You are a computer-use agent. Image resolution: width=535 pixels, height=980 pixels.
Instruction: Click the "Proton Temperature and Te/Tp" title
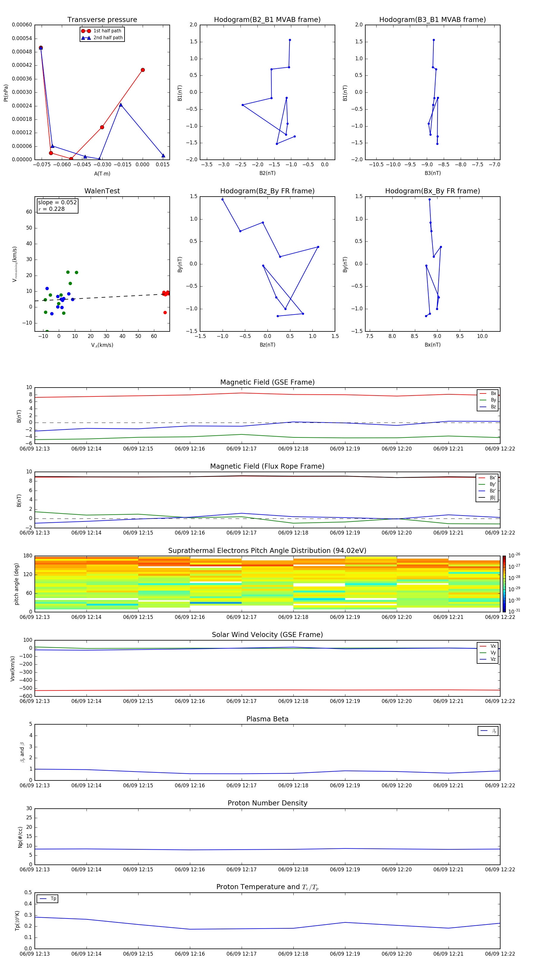click(267, 887)
